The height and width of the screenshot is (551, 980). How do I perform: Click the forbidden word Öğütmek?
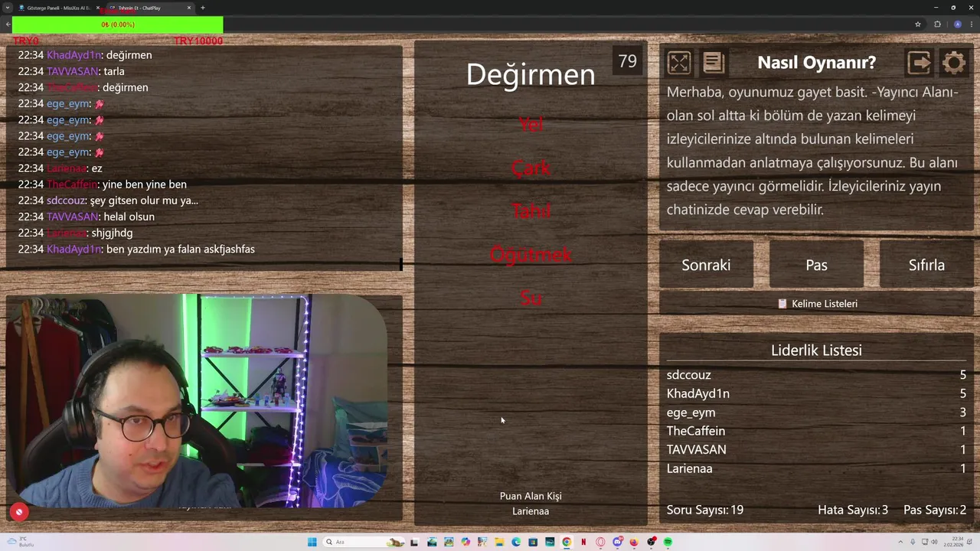coord(531,254)
